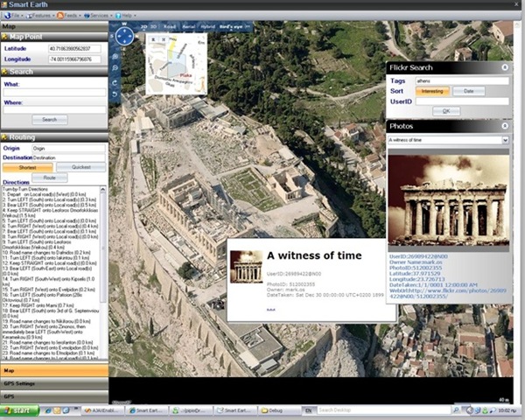Image resolution: width=525 pixels, height=420 pixels.
Task: Open the GPS pane
Action: point(54,396)
